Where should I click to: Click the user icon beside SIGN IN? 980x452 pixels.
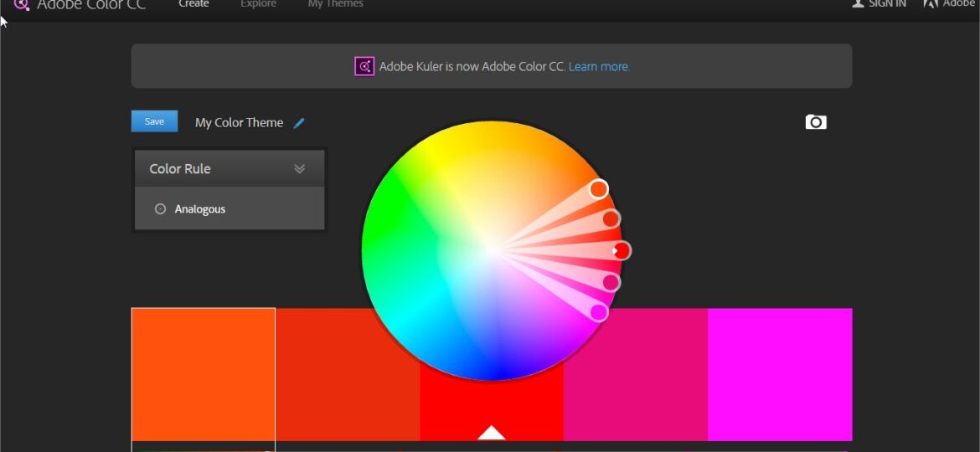[x=858, y=3]
